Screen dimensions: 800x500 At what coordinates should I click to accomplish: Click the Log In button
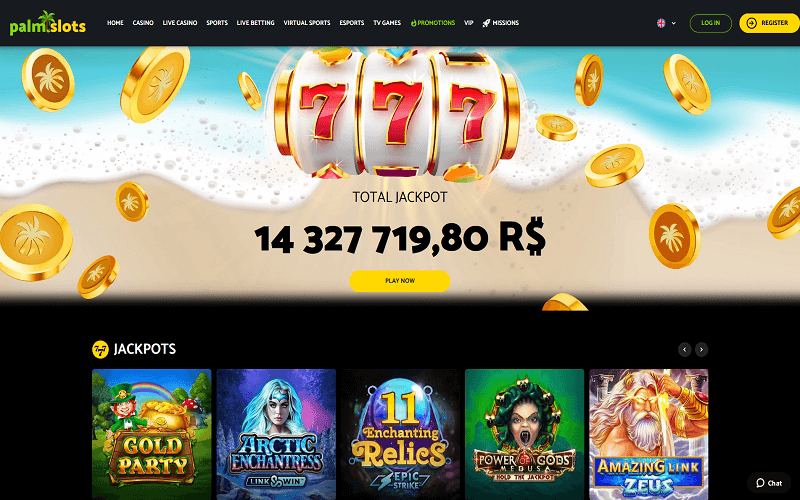click(x=710, y=23)
